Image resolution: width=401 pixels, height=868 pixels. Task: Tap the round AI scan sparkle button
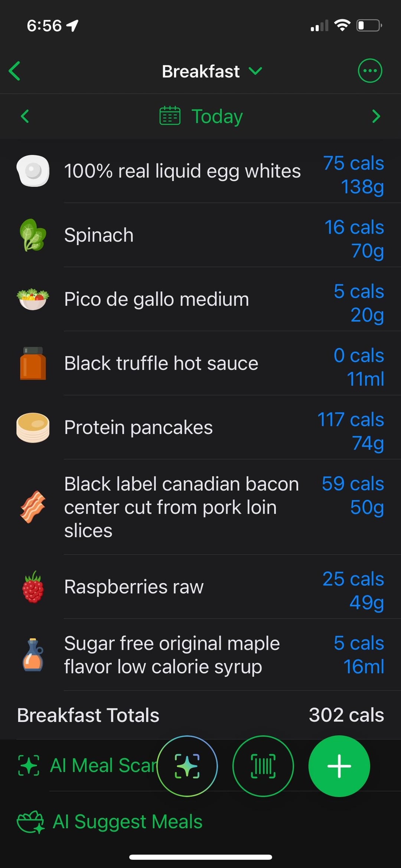pyautogui.click(x=187, y=766)
